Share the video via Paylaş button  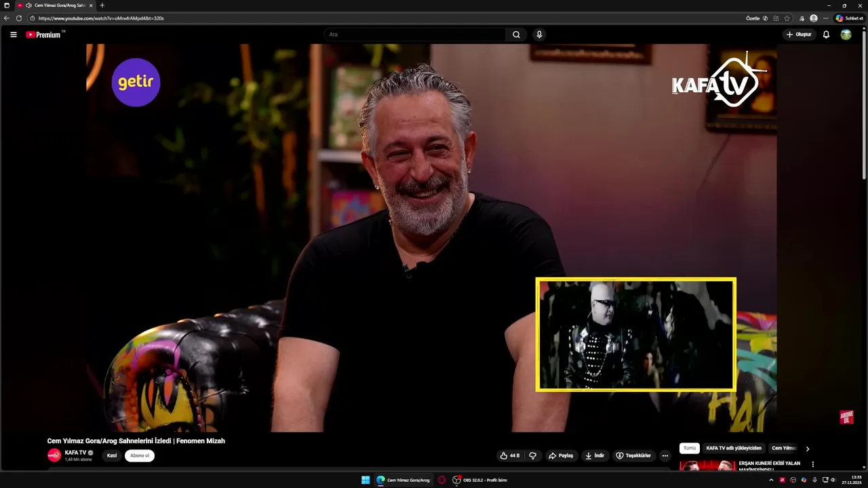coord(561,455)
